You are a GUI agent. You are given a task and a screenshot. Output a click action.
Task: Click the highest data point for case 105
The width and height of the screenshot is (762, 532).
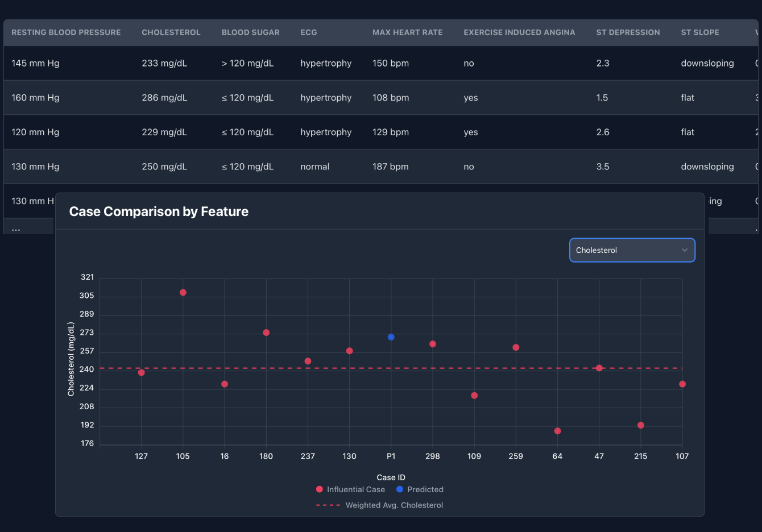click(183, 292)
